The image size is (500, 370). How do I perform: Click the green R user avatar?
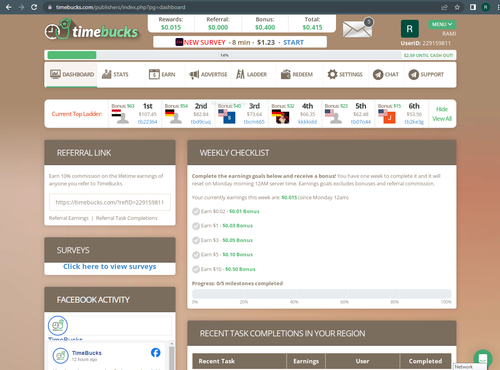tap(410, 29)
